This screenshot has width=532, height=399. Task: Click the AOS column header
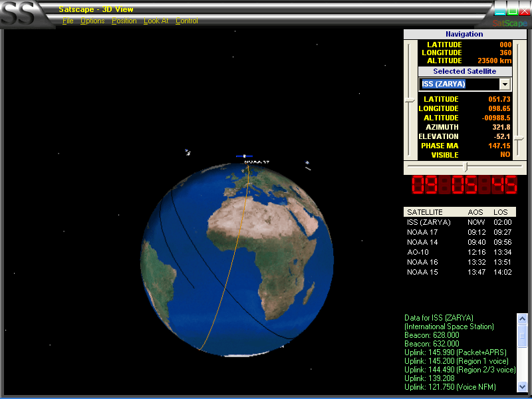click(x=475, y=212)
